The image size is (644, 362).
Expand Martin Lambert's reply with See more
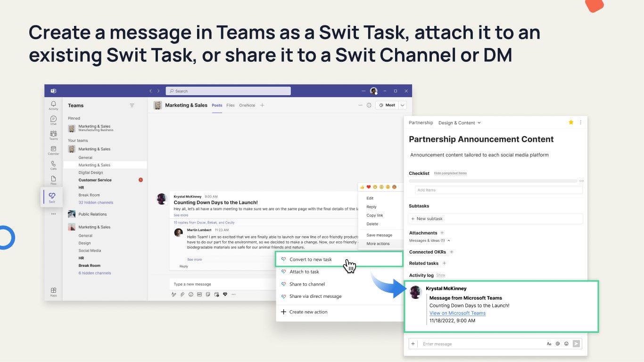(194, 259)
